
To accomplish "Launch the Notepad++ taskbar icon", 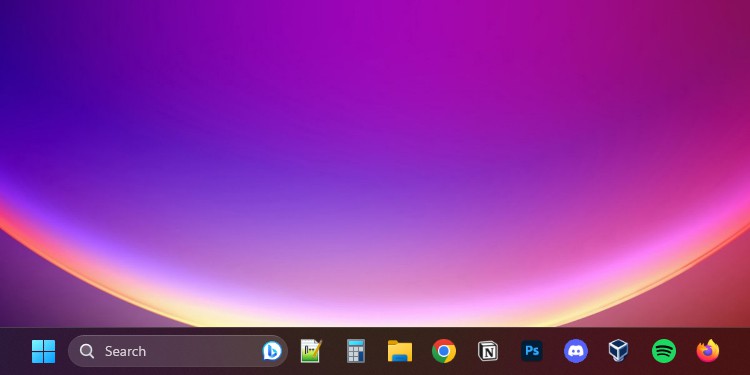I will tap(311, 351).
